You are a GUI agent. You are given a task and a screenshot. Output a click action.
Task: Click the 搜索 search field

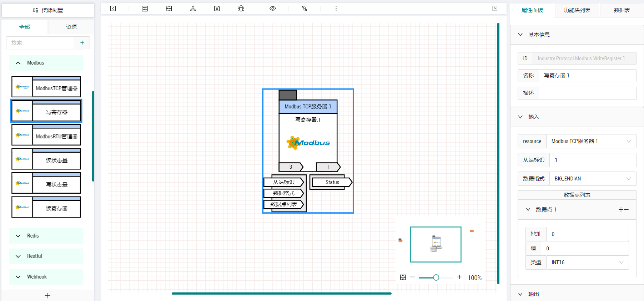point(40,43)
